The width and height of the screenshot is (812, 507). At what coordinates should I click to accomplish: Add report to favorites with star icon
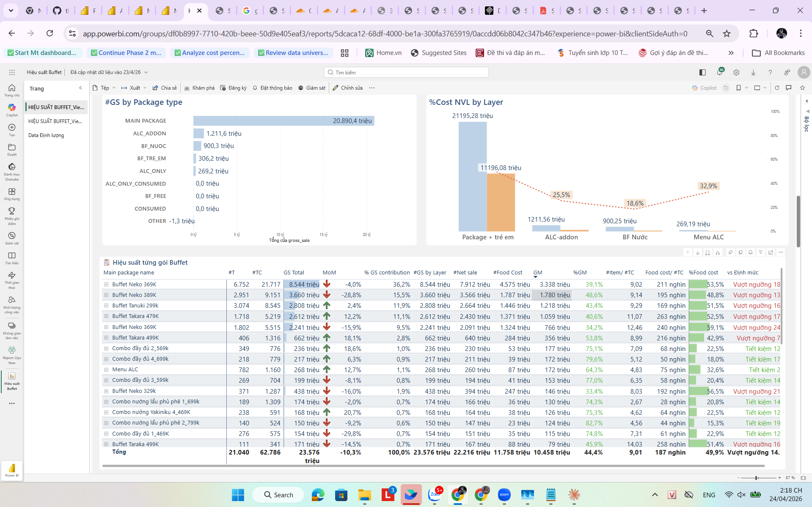tap(802, 88)
